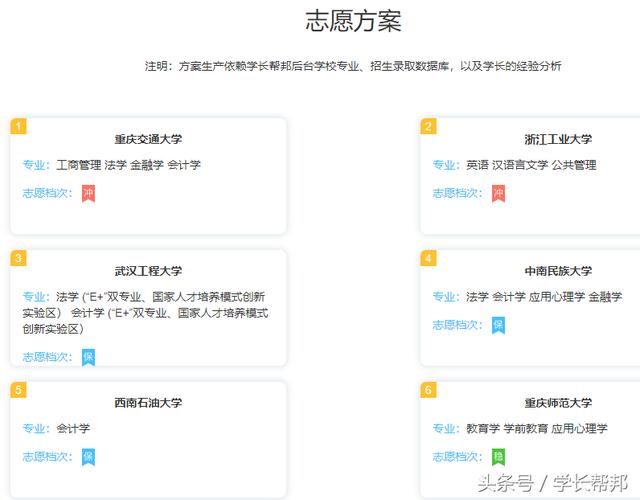Click the 专业 label in 浙江工业大学 card
Viewport: 640px width, 500px height.
click(x=446, y=165)
